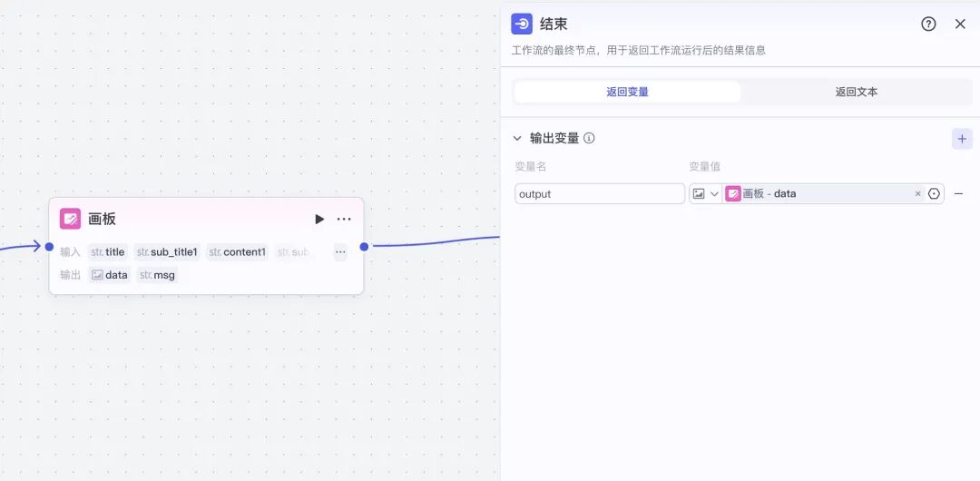Click the data image output tag

coord(110,275)
